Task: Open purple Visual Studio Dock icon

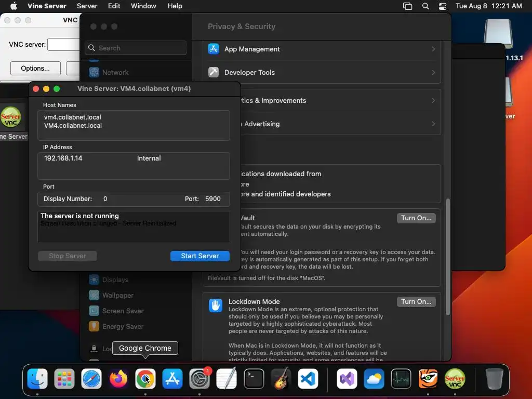Action: click(347, 379)
